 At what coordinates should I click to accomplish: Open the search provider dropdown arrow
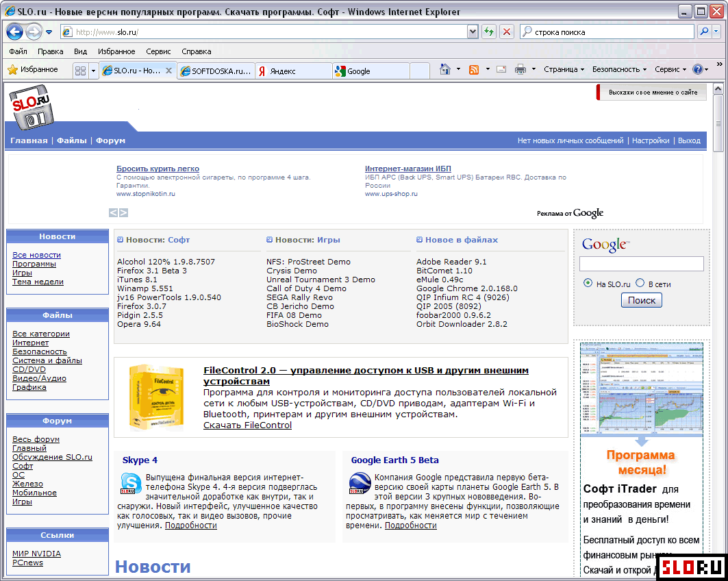716,32
